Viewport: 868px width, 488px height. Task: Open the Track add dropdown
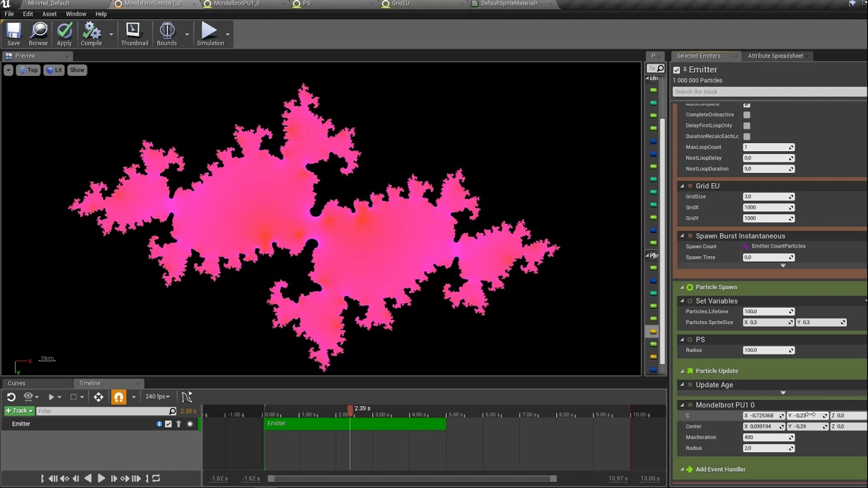(19, 411)
